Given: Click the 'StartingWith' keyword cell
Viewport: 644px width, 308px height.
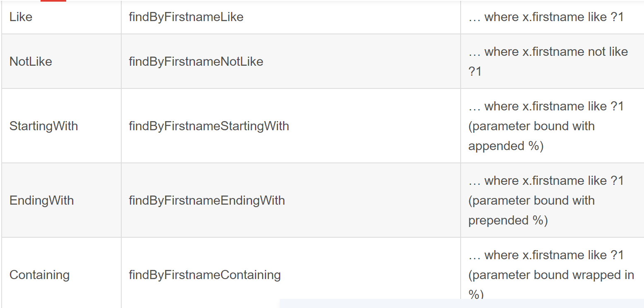Looking at the screenshot, I should pos(43,126).
